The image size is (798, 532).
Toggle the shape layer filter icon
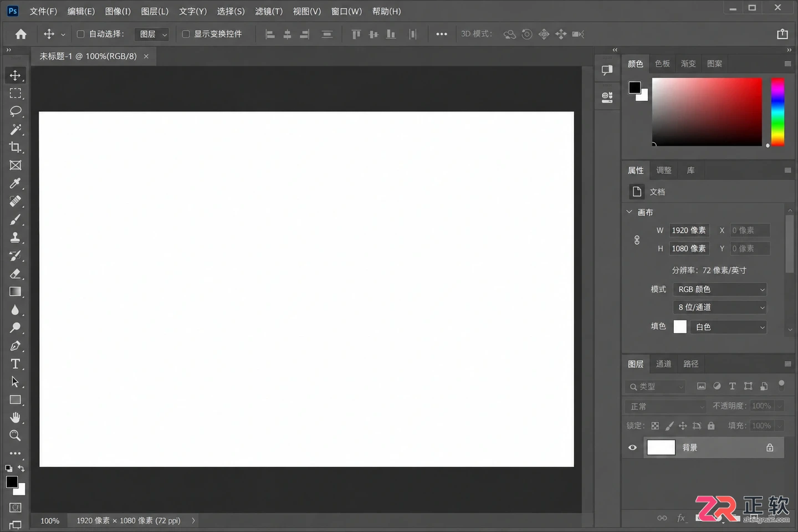point(748,386)
